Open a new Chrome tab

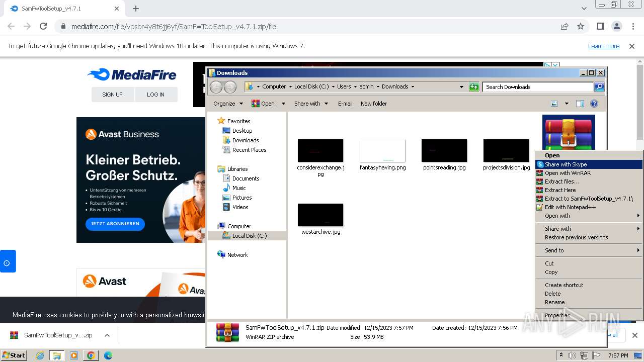point(136,9)
